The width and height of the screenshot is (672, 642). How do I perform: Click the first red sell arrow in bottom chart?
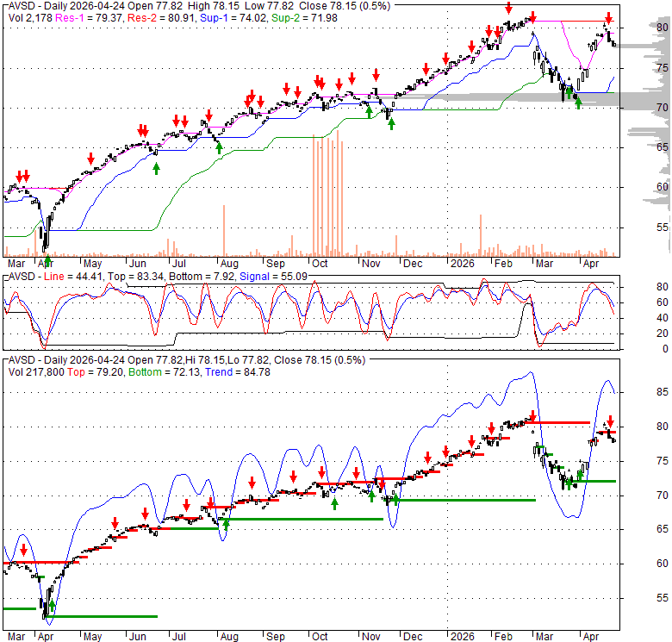24,549
